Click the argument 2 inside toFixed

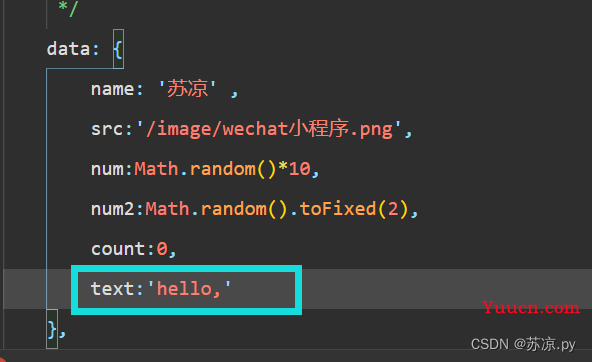tap(393, 209)
